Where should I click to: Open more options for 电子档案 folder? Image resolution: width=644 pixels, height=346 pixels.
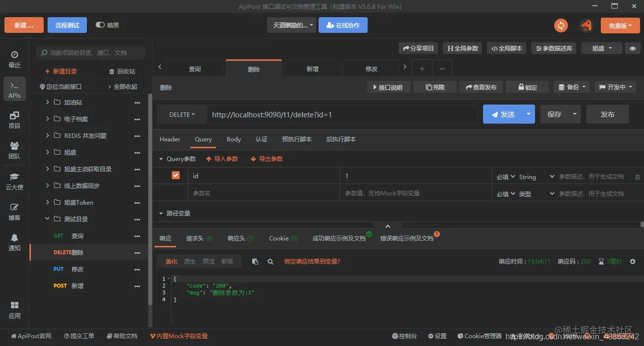pyautogui.click(x=137, y=119)
